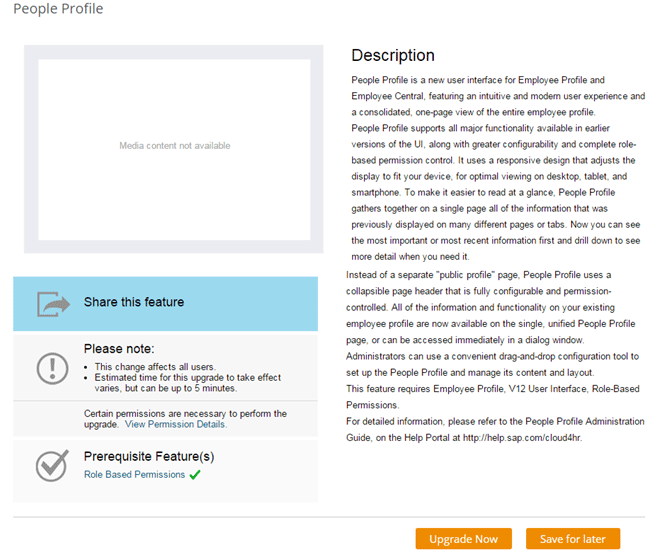Click the green check next to Role Based Permissions
This screenshot has width=661, height=555.
[x=195, y=475]
